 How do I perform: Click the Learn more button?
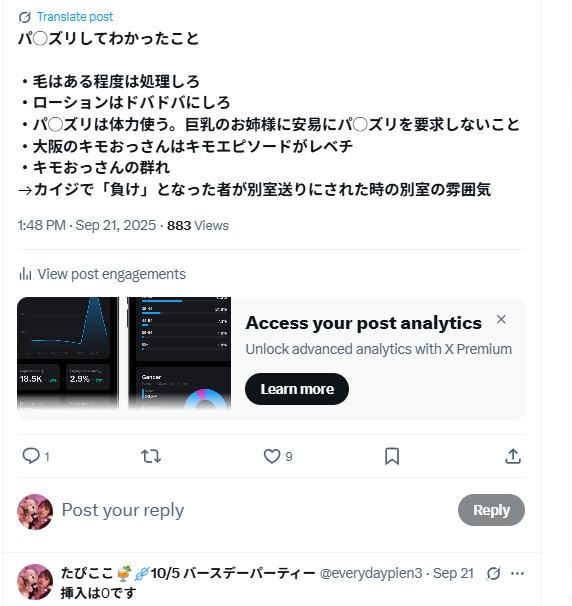(297, 389)
